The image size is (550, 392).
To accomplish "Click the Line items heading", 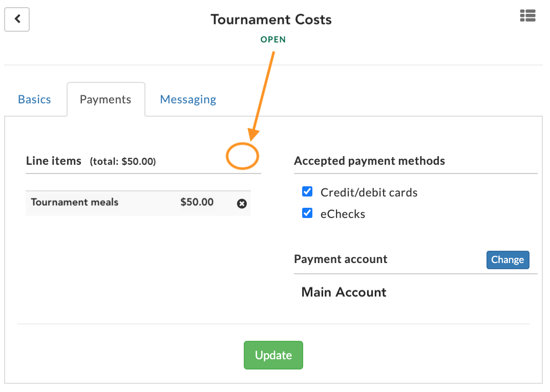I will pyautogui.click(x=54, y=161).
